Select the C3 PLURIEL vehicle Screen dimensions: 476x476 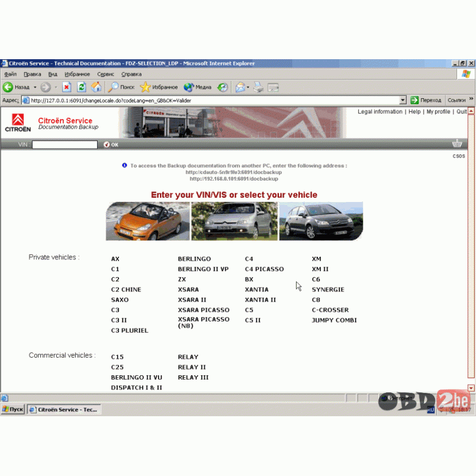[129, 330]
